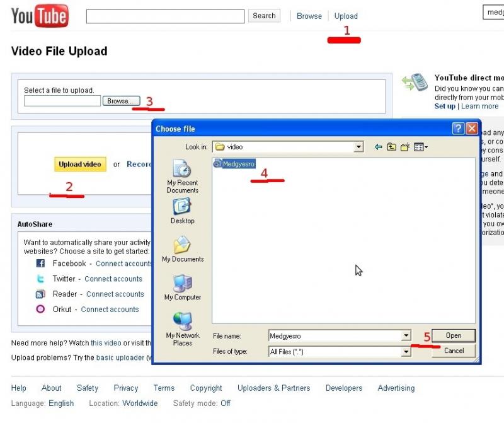Click the File name text field
Viewport: 504px width, 423px height.
pyautogui.click(x=335, y=336)
